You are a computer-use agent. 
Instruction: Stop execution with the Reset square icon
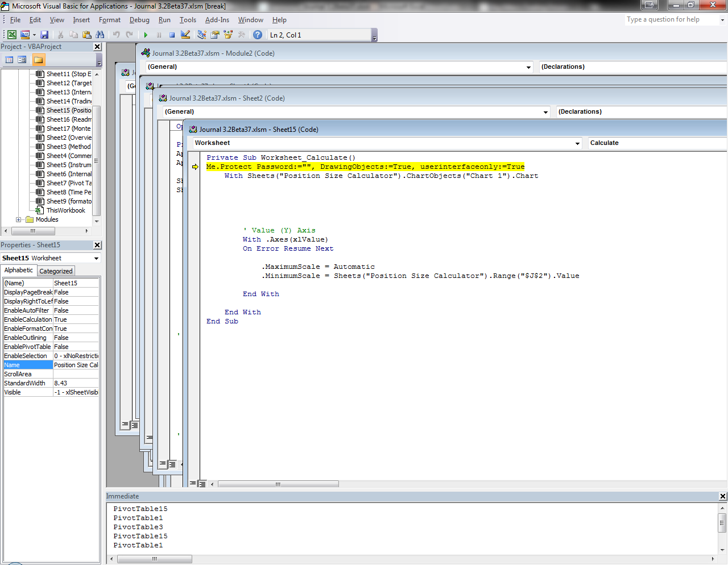tap(172, 35)
